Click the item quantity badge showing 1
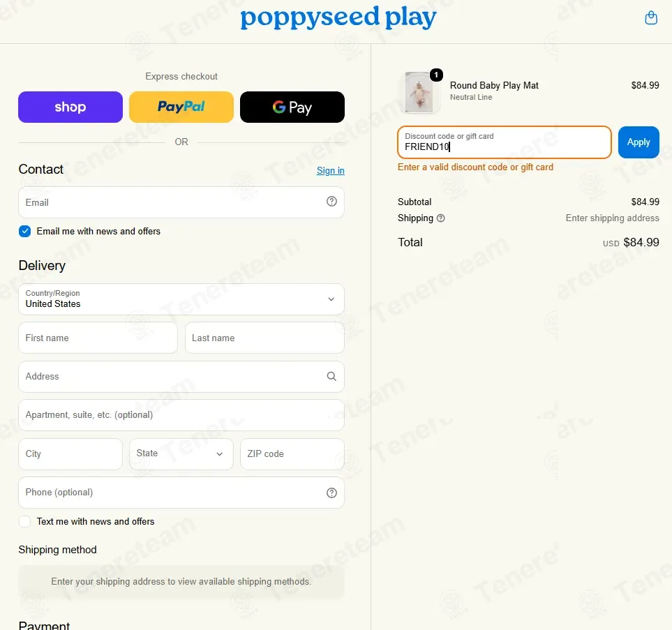 (436, 75)
